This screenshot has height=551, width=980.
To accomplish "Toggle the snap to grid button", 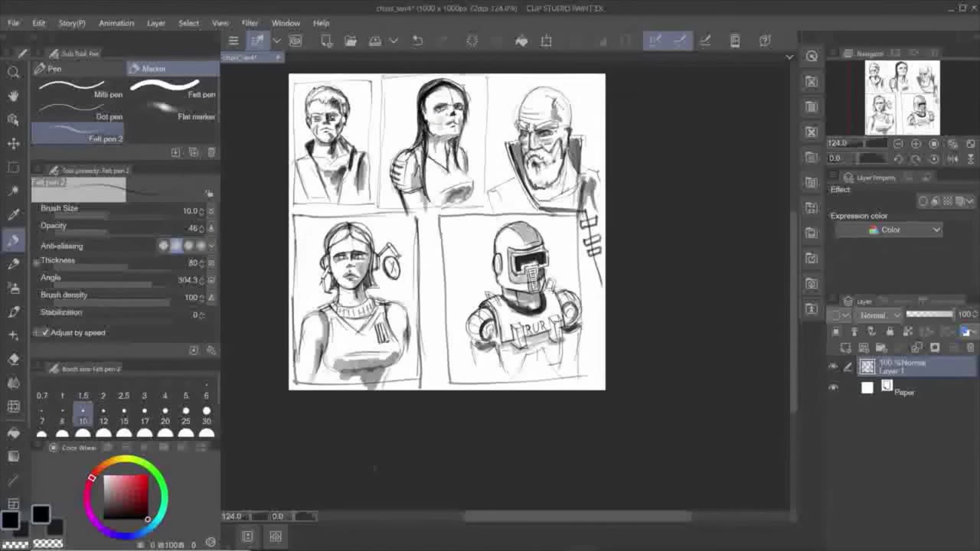I will 705,41.
